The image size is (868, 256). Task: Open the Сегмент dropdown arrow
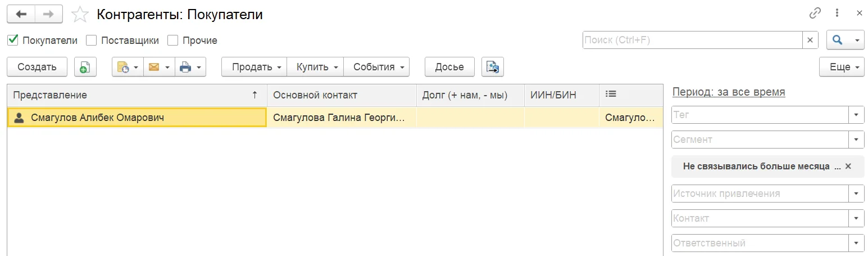856,140
